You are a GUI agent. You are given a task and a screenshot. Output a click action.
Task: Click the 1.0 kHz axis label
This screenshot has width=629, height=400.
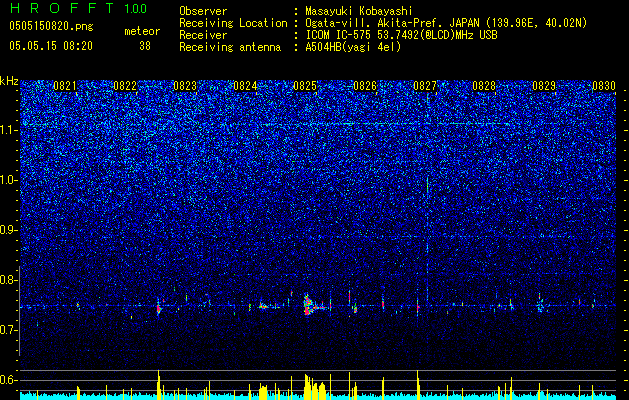[9, 181]
